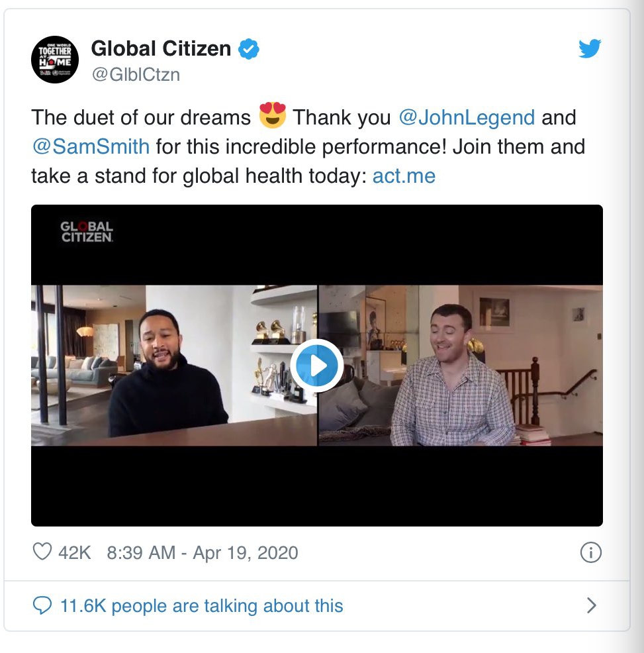
Task: Click the Global Citizen account name
Action: (161, 48)
